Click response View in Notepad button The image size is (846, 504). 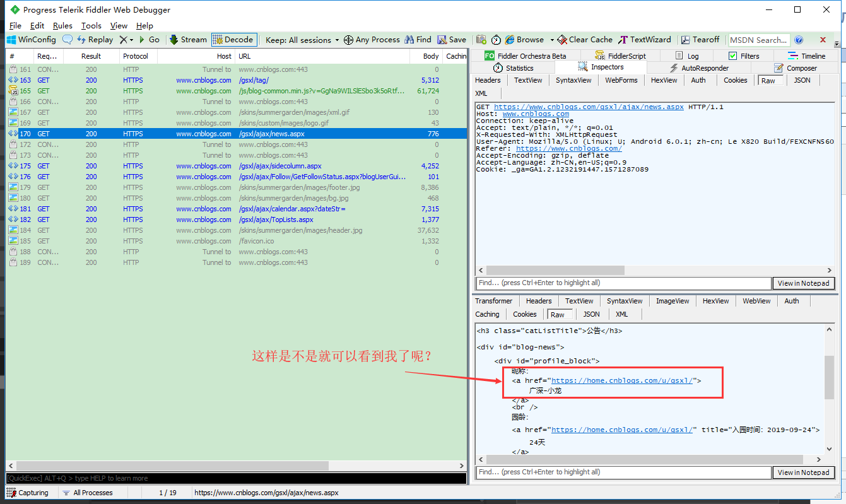pyautogui.click(x=803, y=472)
